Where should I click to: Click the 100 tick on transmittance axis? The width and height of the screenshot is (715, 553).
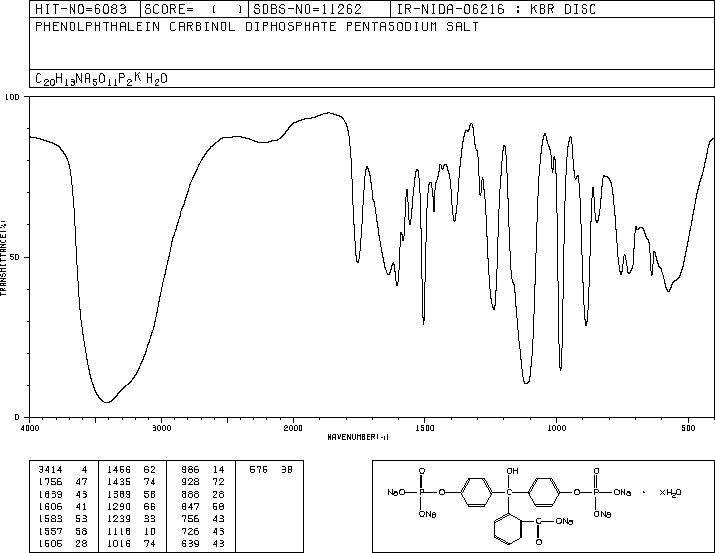13,98
